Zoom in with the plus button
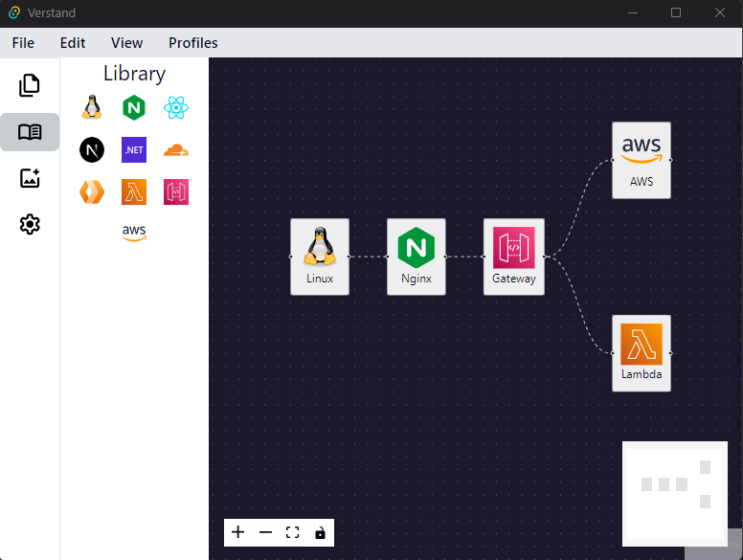This screenshot has height=560, width=743. (x=237, y=532)
